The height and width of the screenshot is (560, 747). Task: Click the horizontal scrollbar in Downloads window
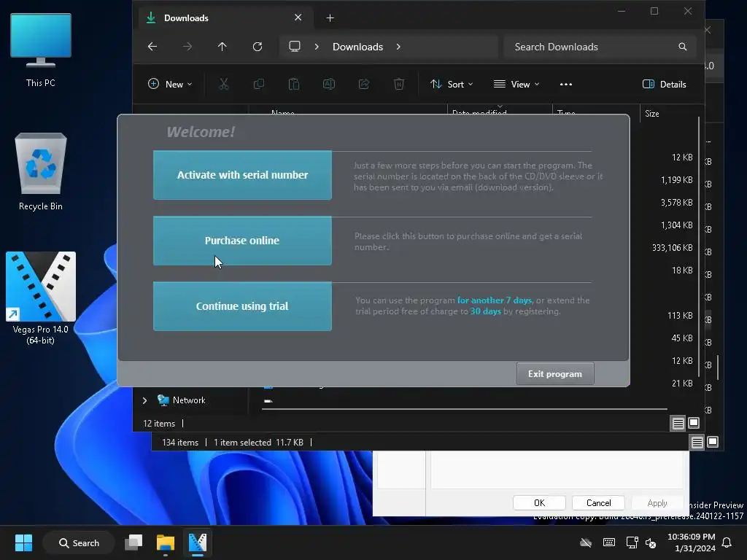pos(465,408)
